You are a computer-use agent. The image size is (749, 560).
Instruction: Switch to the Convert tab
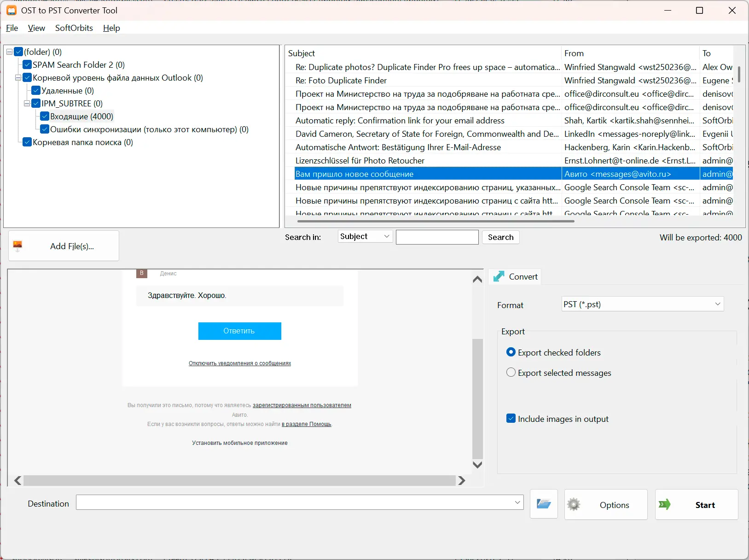tap(515, 276)
